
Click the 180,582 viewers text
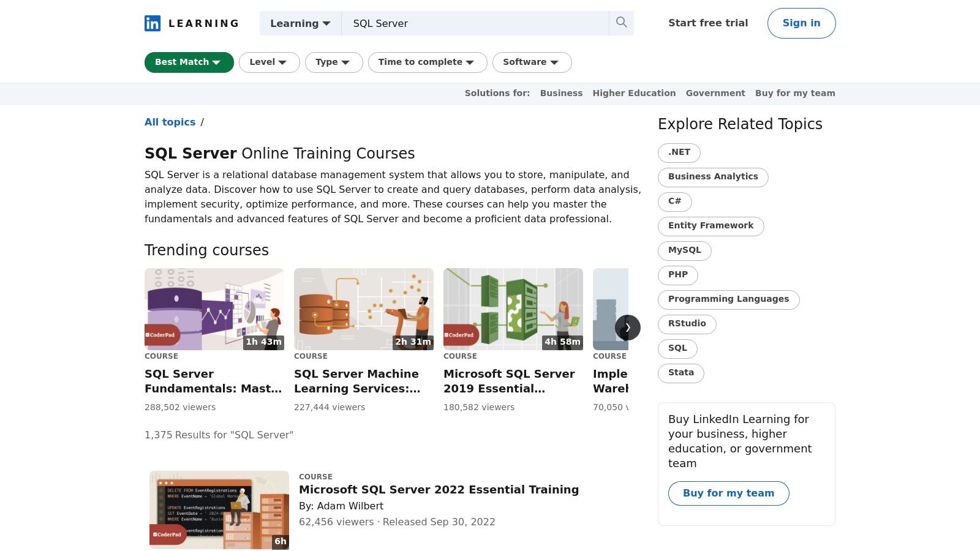tap(479, 407)
